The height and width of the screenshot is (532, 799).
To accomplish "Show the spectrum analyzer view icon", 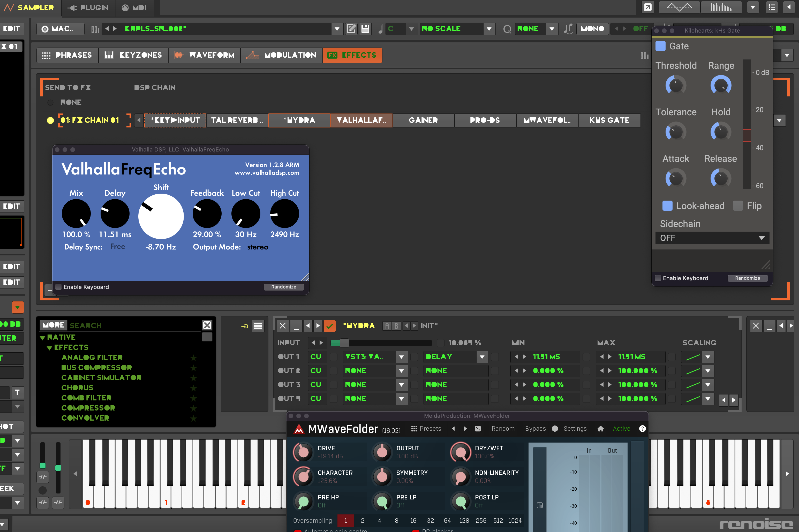I will pos(721,7).
